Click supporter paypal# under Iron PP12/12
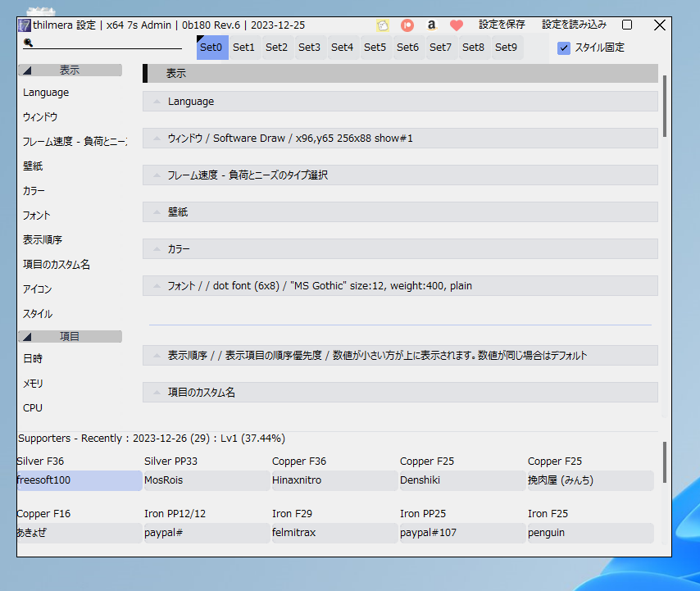The height and width of the screenshot is (591, 700). point(207,533)
